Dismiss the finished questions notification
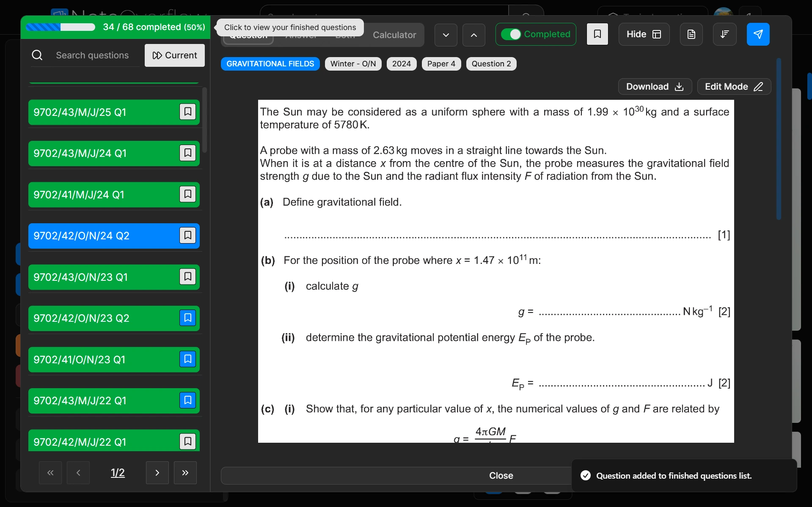This screenshot has height=507, width=812. (684, 476)
